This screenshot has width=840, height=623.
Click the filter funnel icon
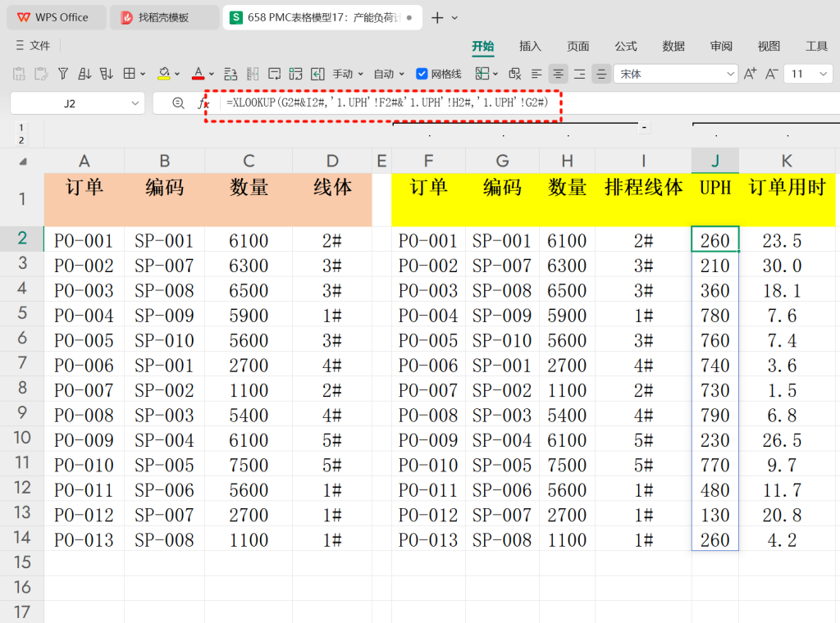pos(62,74)
